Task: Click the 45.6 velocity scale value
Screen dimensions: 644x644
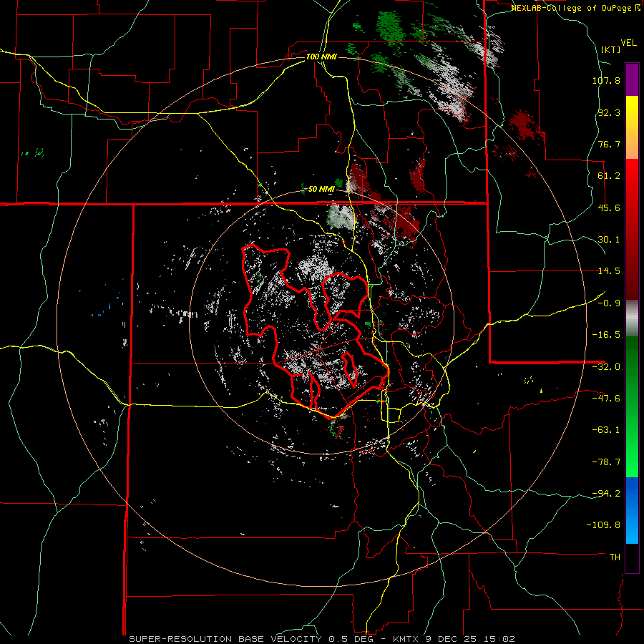Action: tap(609, 208)
